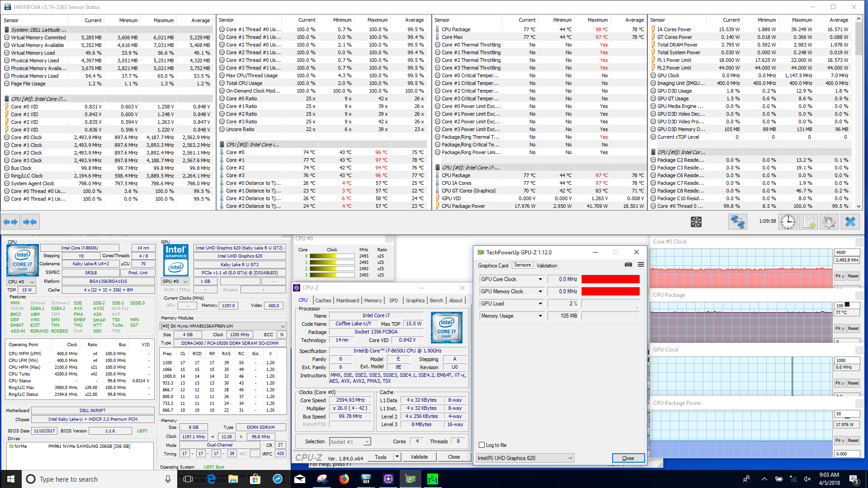Open GPU-Z hamburger menu icon
Image resolution: width=868 pixels, height=488 pixels.
click(641, 265)
